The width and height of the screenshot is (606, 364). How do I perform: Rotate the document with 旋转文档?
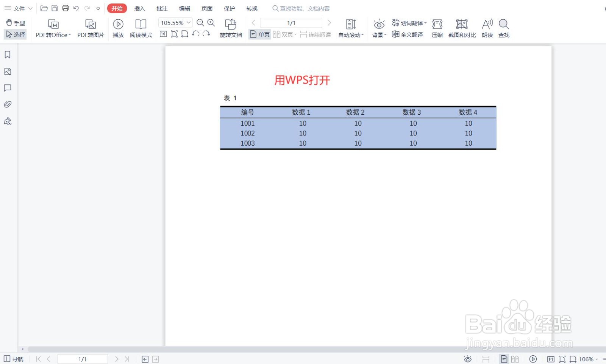pyautogui.click(x=231, y=28)
